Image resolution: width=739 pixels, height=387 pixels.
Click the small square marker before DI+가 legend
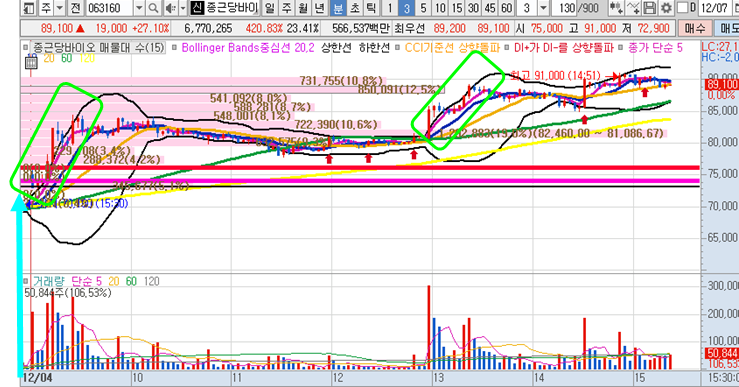point(507,48)
